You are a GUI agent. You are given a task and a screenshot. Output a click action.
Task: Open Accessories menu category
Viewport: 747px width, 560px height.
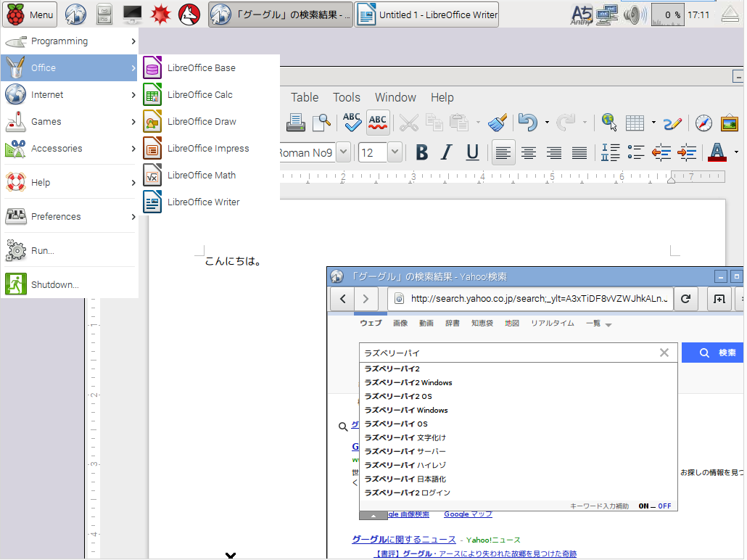[x=70, y=148]
